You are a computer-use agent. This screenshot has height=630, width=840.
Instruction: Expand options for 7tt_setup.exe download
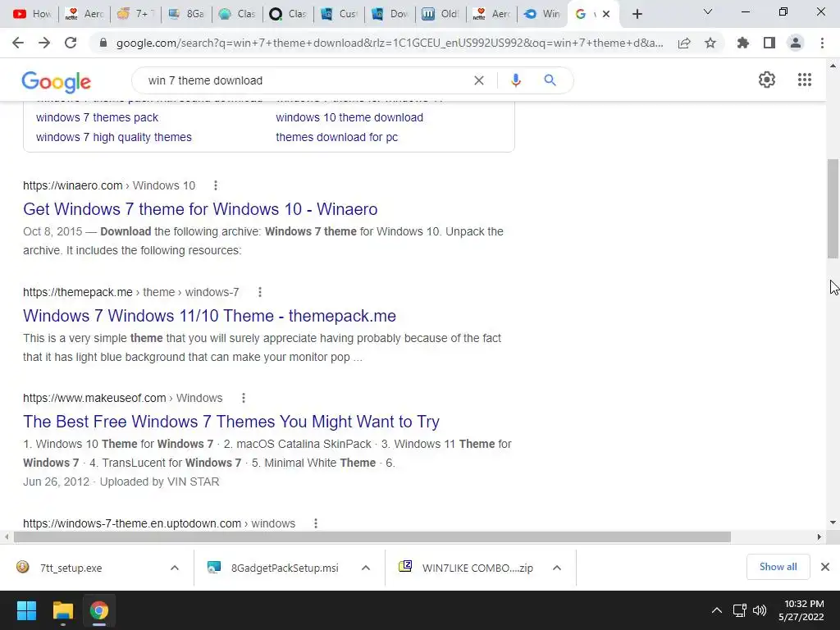click(x=174, y=568)
